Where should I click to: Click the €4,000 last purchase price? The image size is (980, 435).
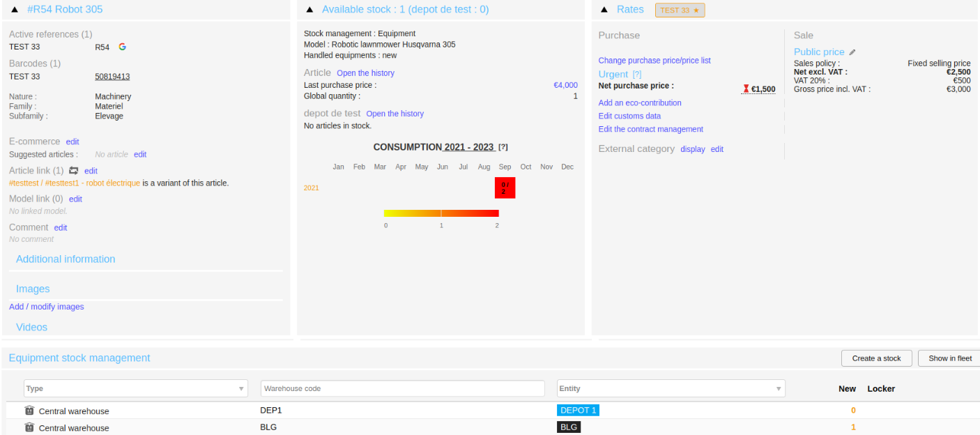[x=565, y=85]
